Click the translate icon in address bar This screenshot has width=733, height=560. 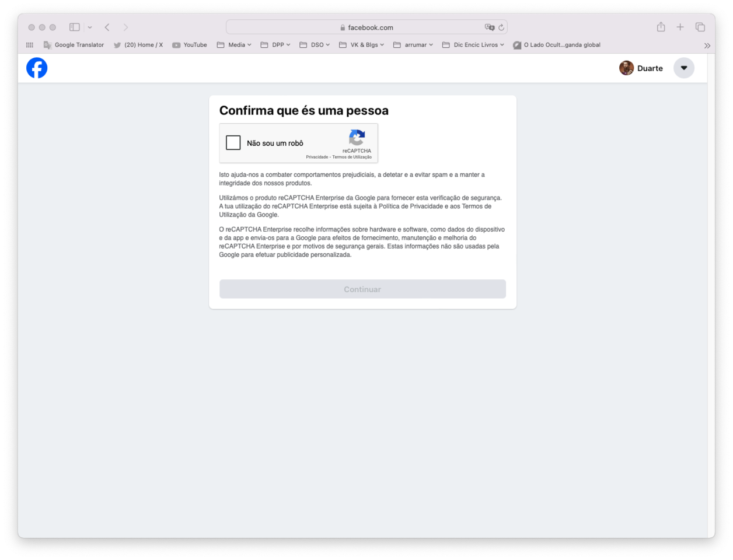coord(489,27)
